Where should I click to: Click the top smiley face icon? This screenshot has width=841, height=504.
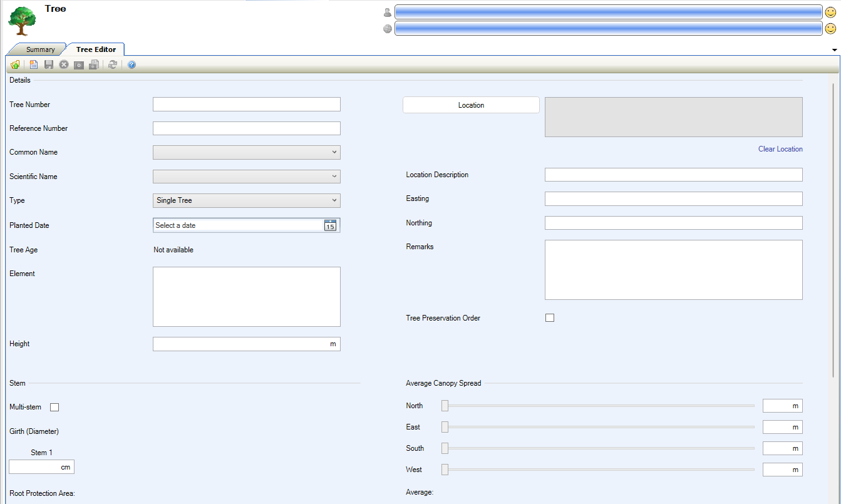(x=830, y=12)
